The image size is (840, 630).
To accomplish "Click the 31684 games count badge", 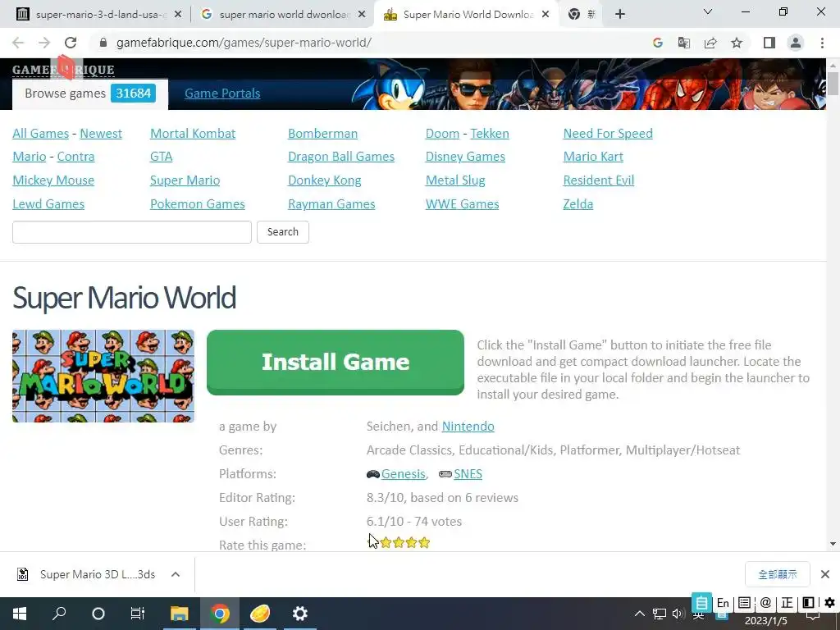I will (x=134, y=94).
